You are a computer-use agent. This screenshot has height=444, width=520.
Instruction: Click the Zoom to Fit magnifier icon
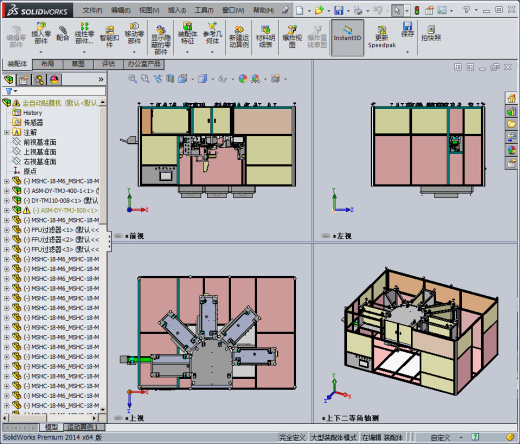click(132, 79)
